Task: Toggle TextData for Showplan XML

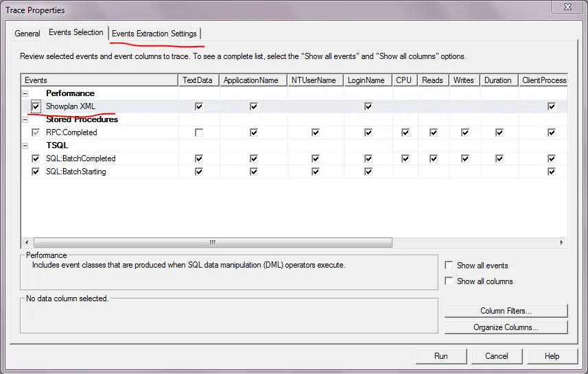Action: [x=199, y=106]
